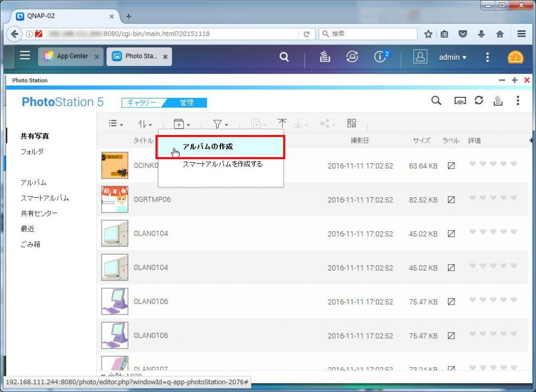Go to browser home page icon
Image resolution: width=536 pixels, height=392 pixels.
tap(500, 34)
